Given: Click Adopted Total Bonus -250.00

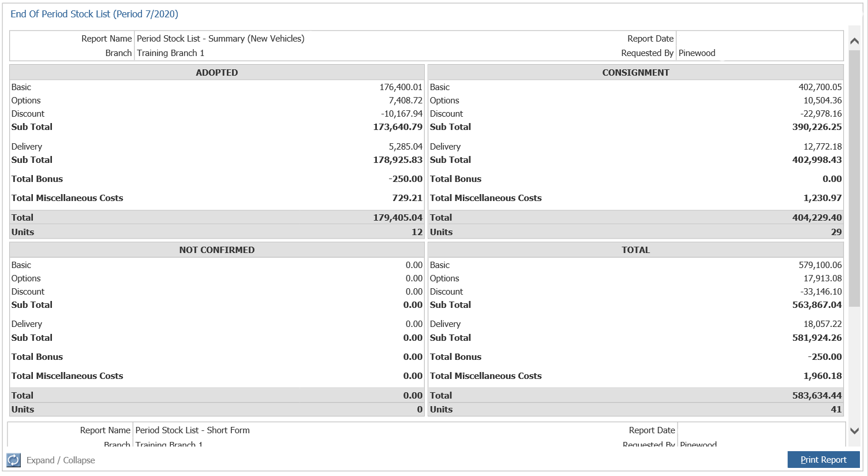Looking at the screenshot, I should click(x=406, y=179).
